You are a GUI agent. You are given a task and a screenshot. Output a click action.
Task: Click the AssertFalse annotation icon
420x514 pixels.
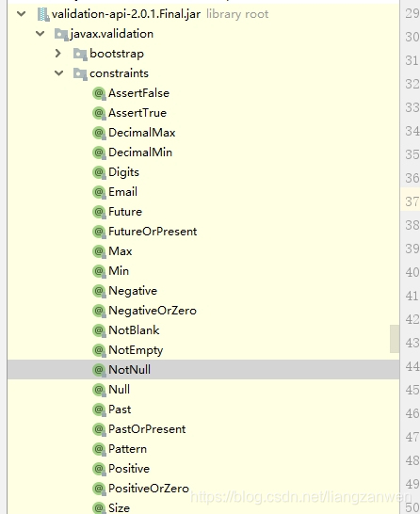pyautogui.click(x=99, y=93)
